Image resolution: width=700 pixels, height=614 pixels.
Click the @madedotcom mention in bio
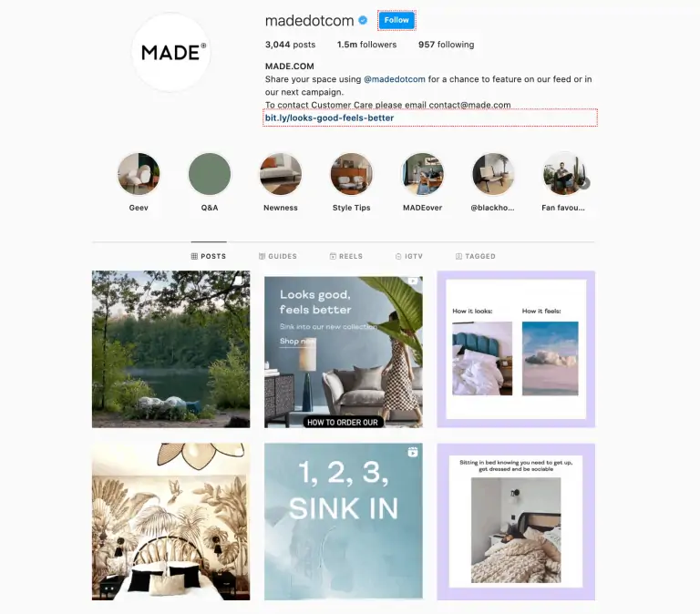click(x=394, y=79)
